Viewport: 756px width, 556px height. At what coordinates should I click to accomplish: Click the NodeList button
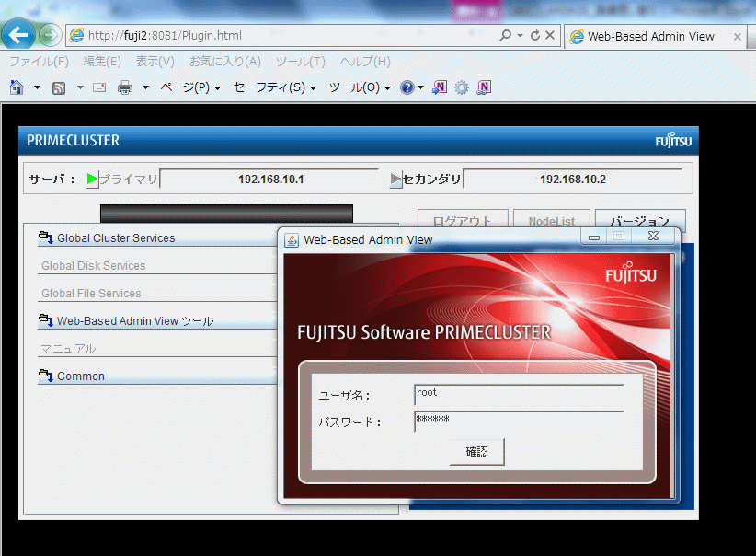coord(552,219)
